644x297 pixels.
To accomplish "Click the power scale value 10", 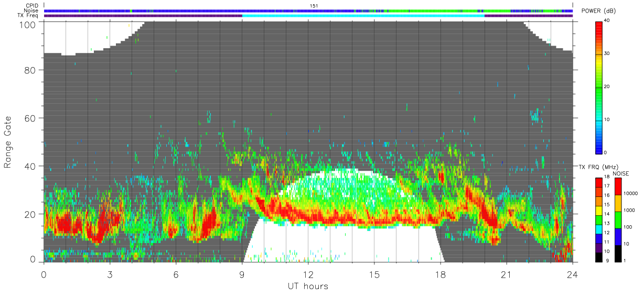I will pos(607,120).
